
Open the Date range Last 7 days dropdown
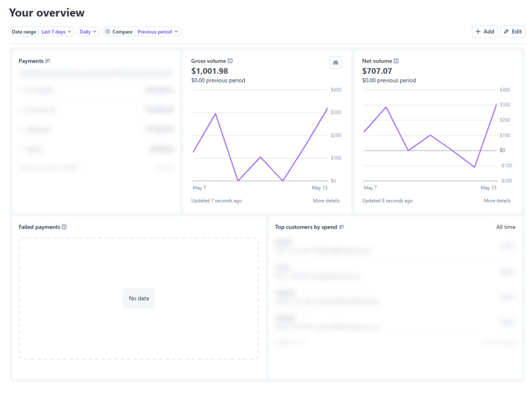(x=41, y=31)
